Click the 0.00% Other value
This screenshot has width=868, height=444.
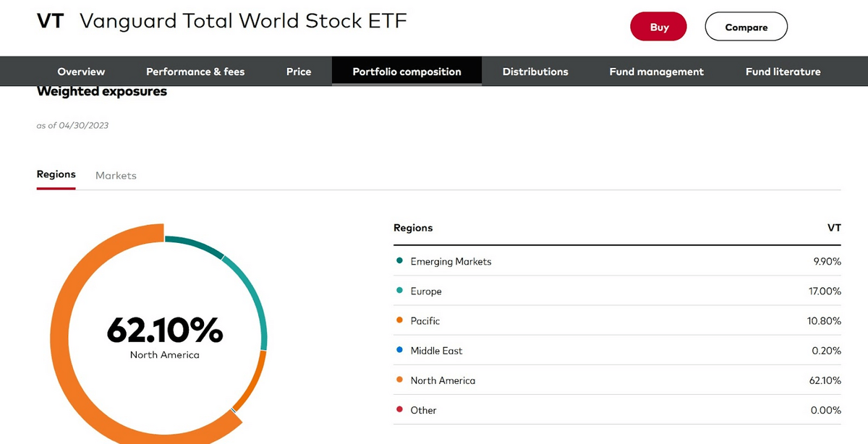pos(827,410)
